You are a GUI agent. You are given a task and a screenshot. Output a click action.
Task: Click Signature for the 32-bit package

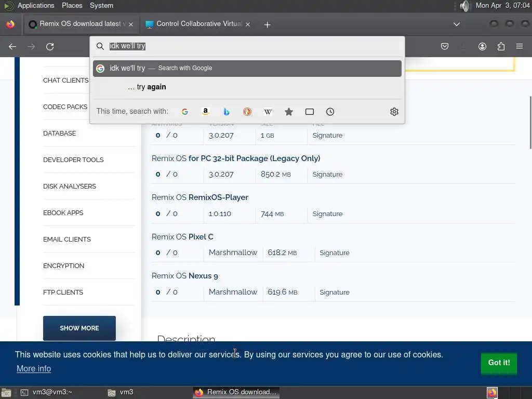click(327, 175)
